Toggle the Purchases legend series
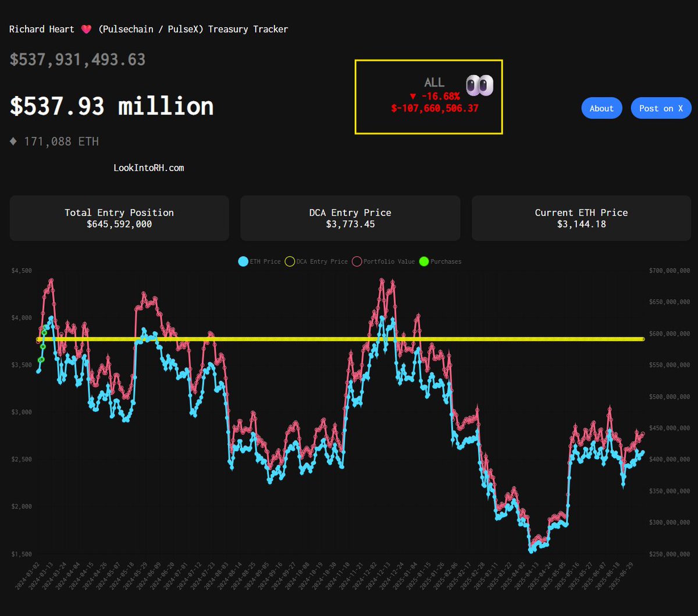The image size is (698, 616). [x=440, y=262]
